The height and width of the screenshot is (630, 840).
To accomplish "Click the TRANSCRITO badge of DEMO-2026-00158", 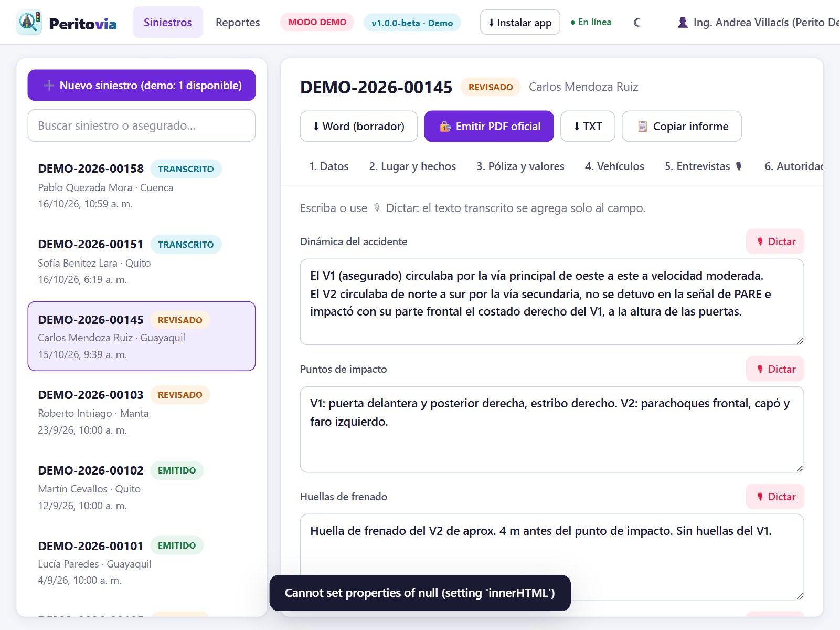I will click(186, 169).
